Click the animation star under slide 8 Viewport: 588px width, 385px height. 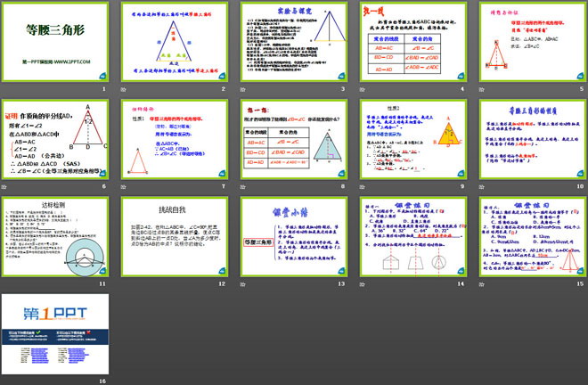coord(242,186)
